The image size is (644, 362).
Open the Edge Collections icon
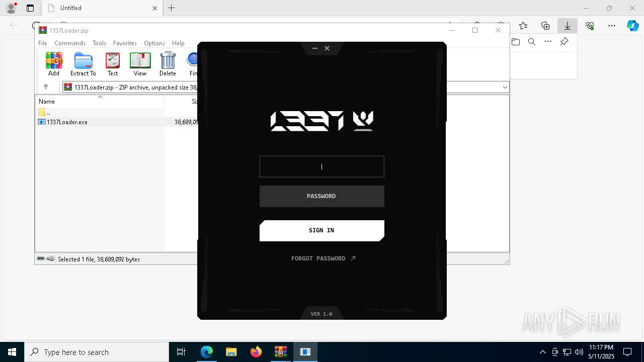(545, 26)
